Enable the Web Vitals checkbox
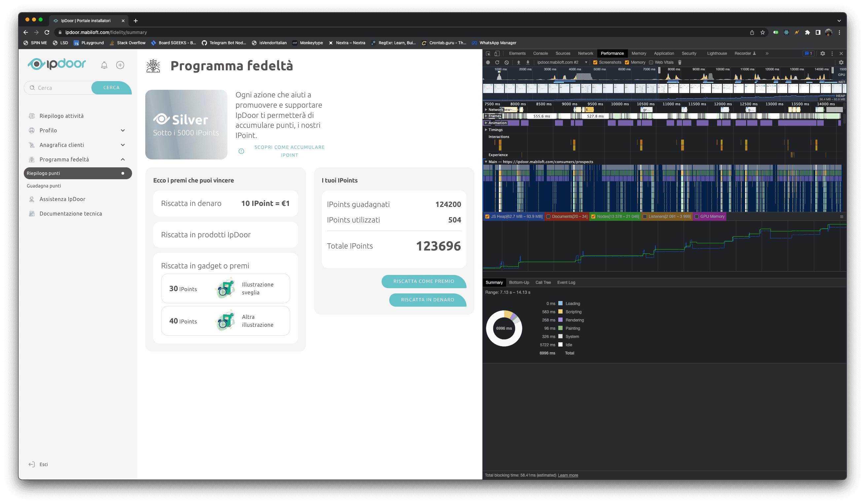The image size is (865, 504). pyautogui.click(x=651, y=62)
